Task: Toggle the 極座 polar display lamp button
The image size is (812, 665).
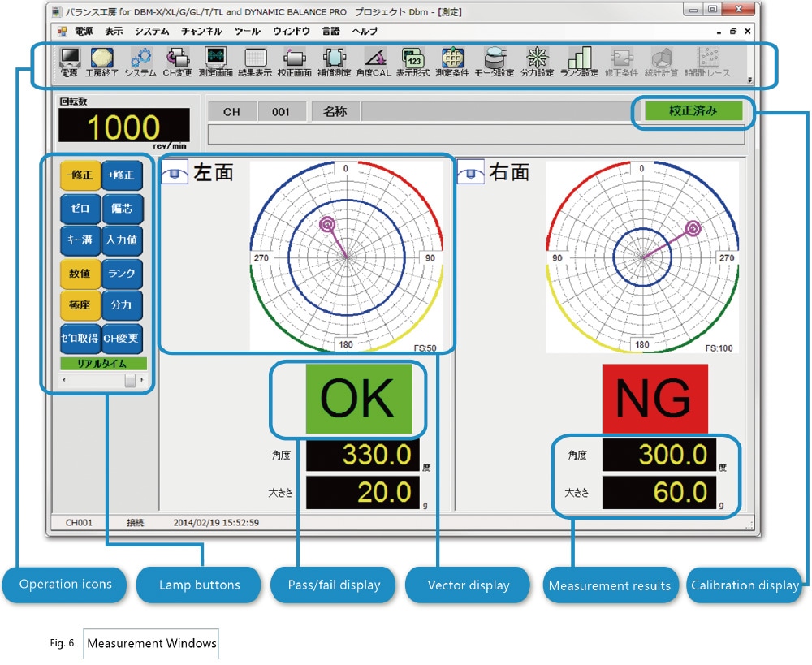Action: [80, 306]
